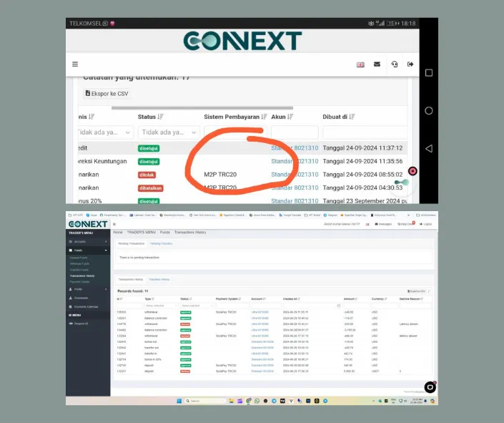The image size is (504, 423).
Task: Open Help Desk in the desktop header
Action: point(405,224)
